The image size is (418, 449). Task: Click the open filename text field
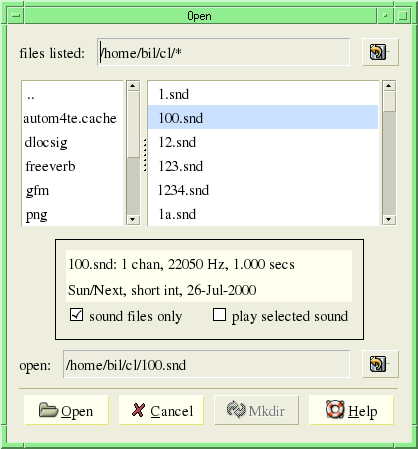pos(206,364)
